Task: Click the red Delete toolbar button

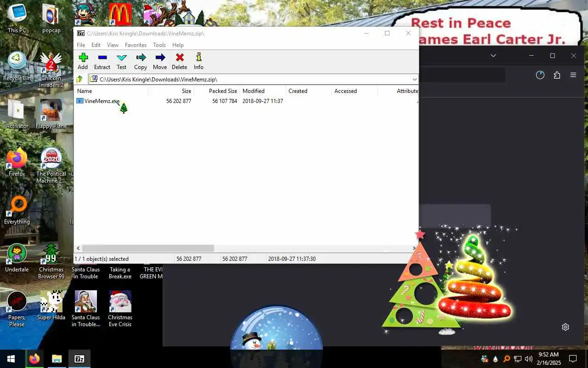Action: pos(179,61)
